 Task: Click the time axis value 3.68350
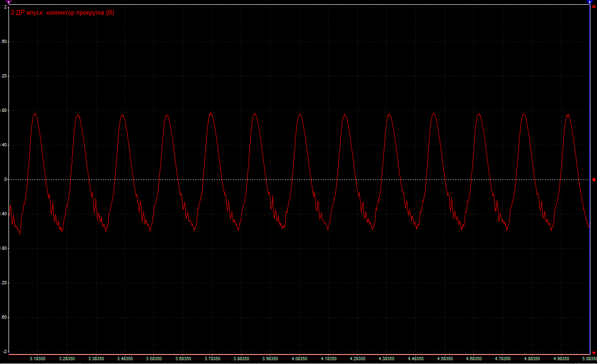click(183, 359)
